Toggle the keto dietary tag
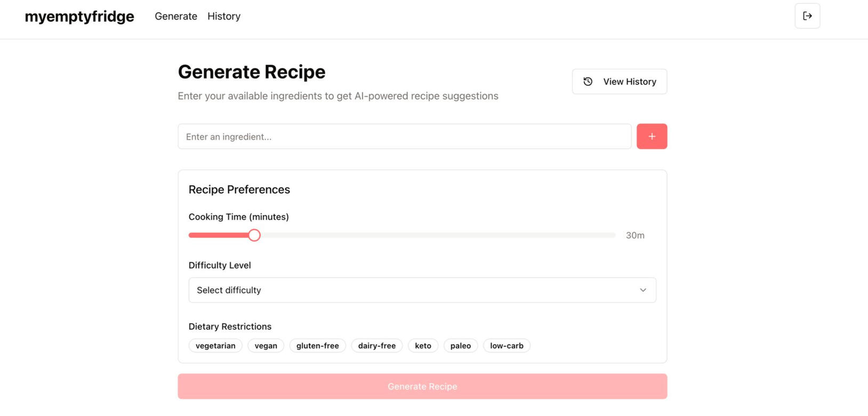This screenshot has height=416, width=868. coord(423,346)
